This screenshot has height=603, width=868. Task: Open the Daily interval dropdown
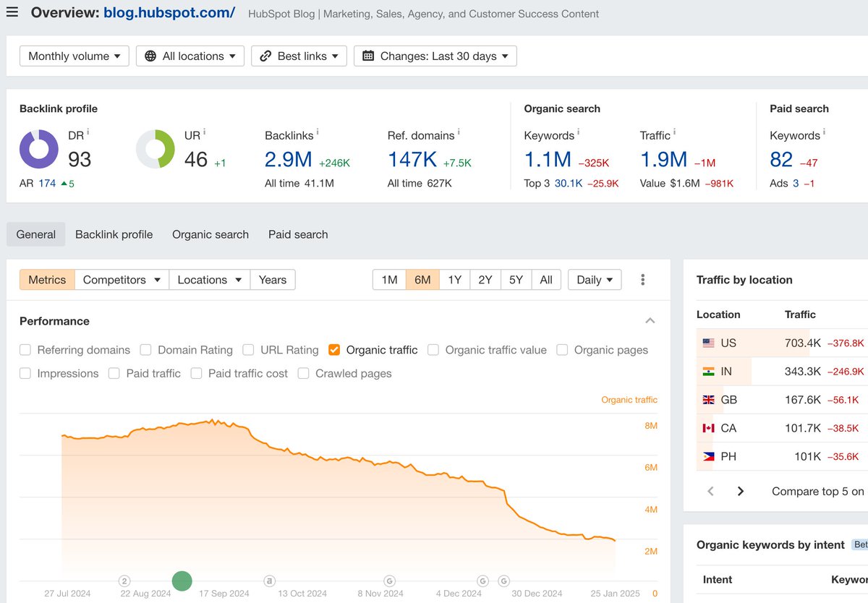(x=595, y=280)
